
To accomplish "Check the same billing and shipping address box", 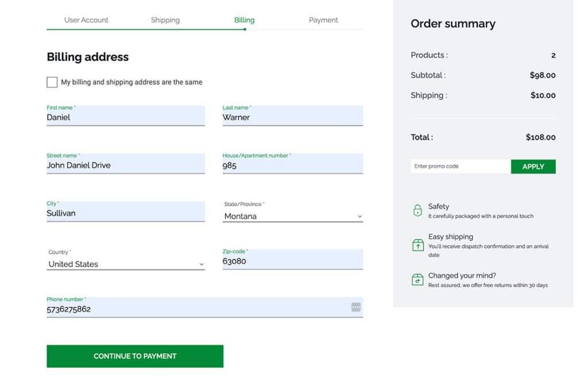I will pos(52,82).
